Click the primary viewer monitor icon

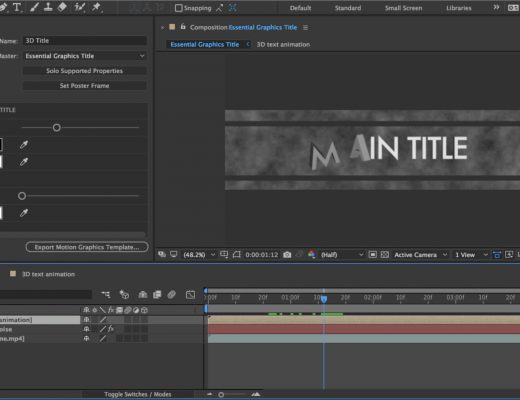[174, 254]
